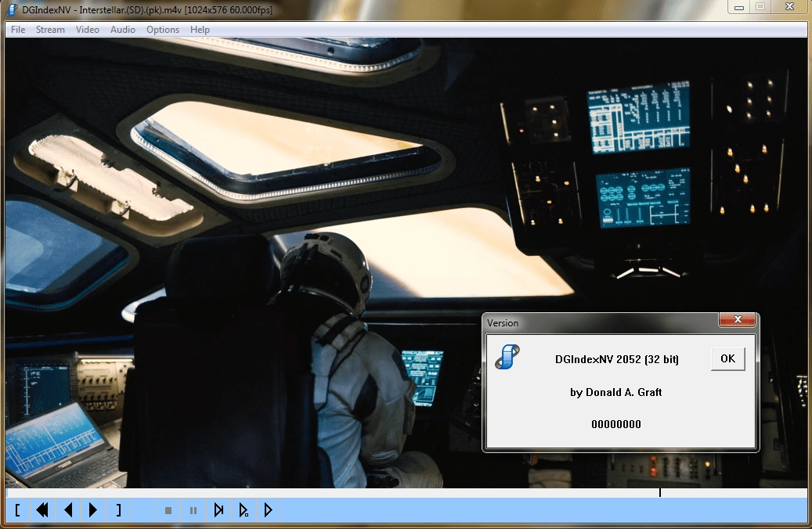Click the stop square button
The width and height of the screenshot is (812, 529).
168,511
